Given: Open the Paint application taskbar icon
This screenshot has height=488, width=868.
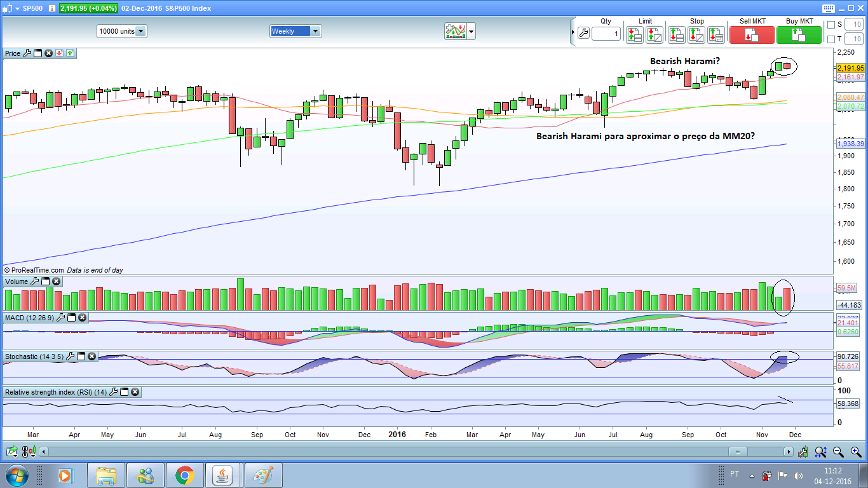Looking at the screenshot, I should coord(263,475).
